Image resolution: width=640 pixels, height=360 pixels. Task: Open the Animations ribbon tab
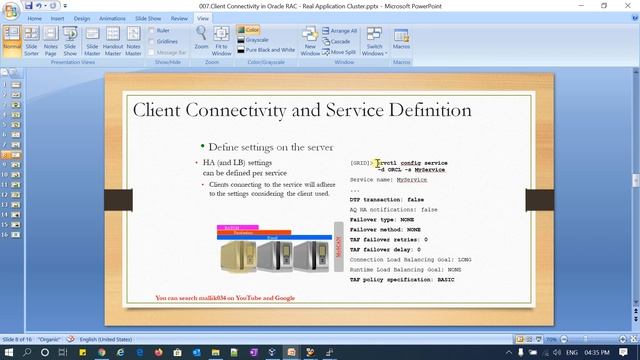click(112, 18)
